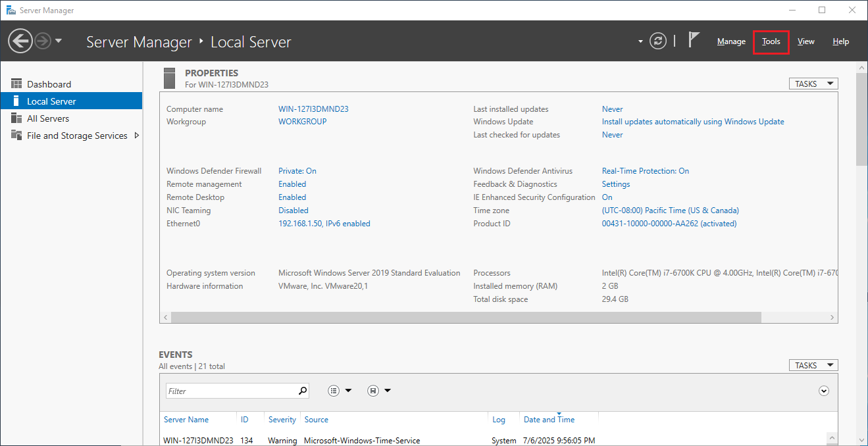Click the Server Manager logo icon in the titlebar
Viewport: 868px width, 446px height.
click(9, 10)
